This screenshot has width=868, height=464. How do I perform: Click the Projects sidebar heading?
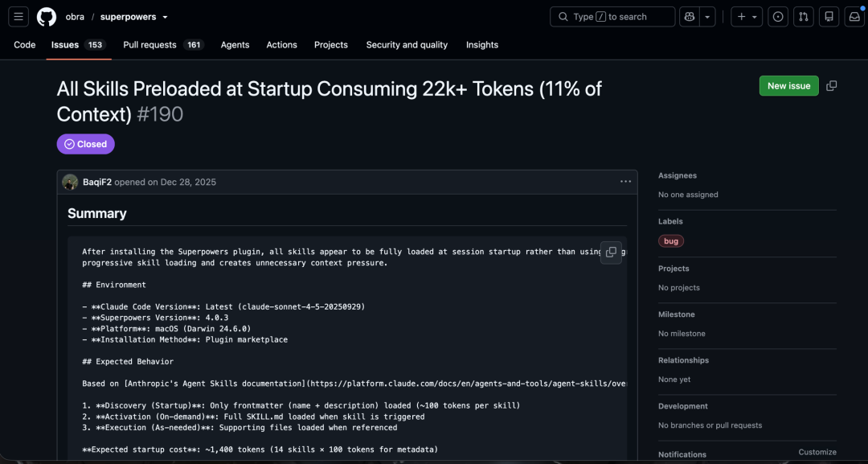coord(674,269)
